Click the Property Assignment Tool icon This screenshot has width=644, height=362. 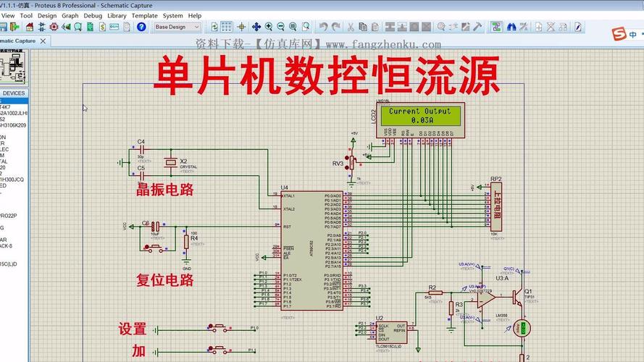click(x=524, y=27)
